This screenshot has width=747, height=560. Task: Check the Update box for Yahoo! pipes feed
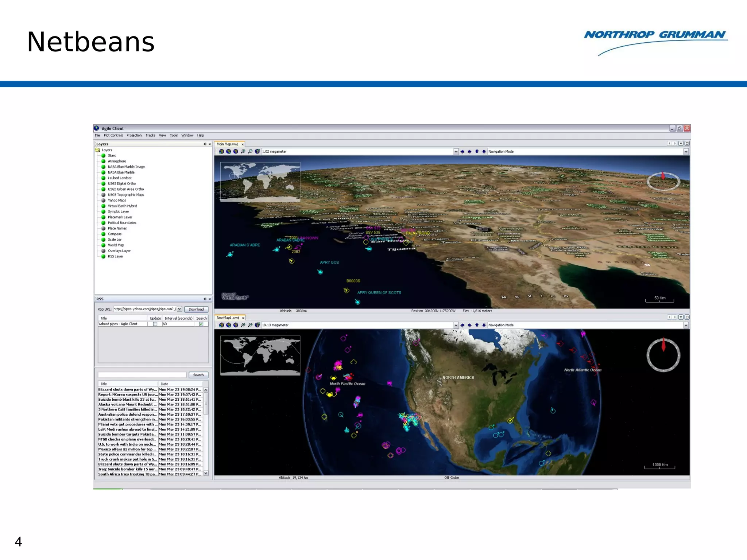point(155,324)
